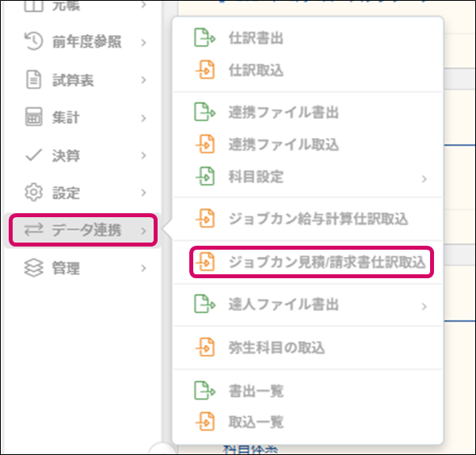Screen dimensions: 476x455
Task: Click the 管理 layers icon
Action: (x=33, y=269)
